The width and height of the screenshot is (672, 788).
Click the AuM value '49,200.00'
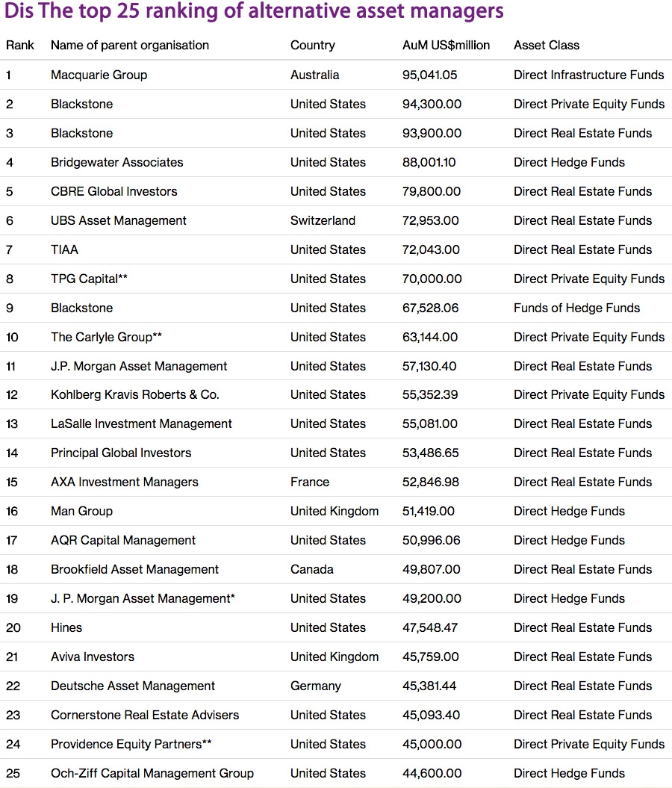pos(432,598)
